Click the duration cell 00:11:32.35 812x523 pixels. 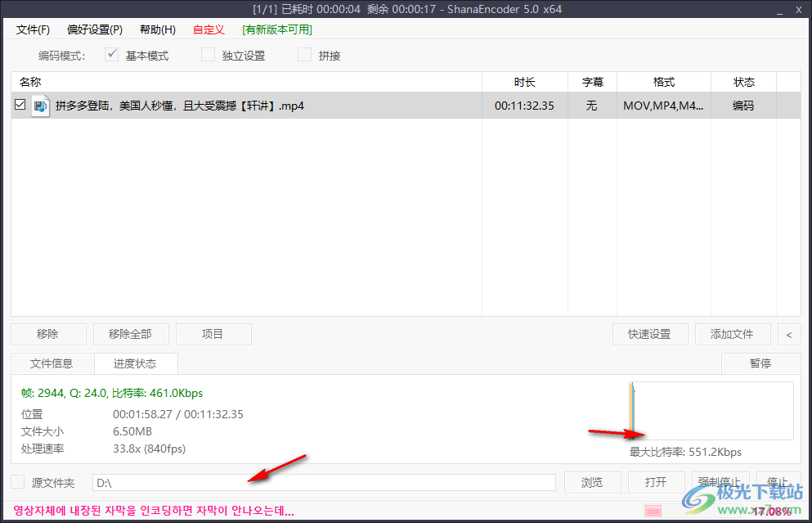[524, 106]
